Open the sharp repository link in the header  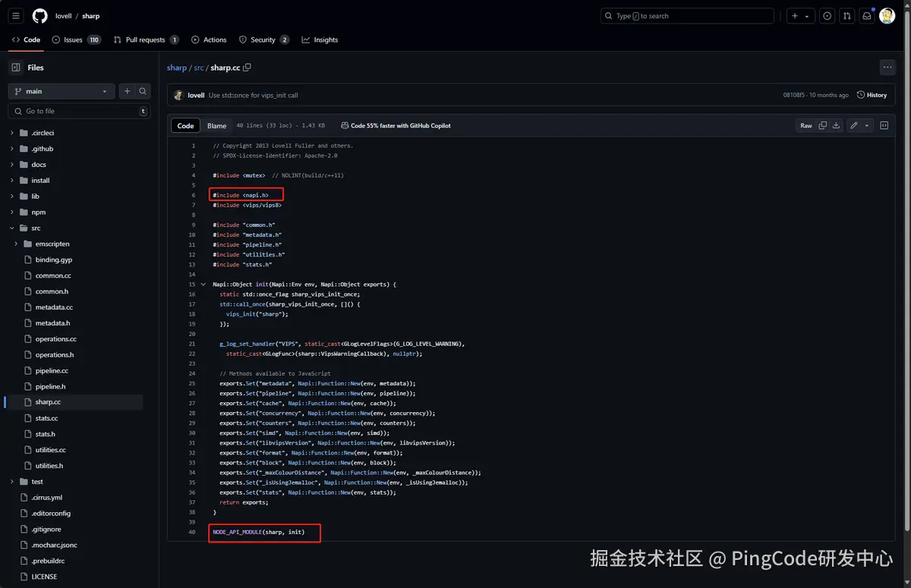click(91, 16)
